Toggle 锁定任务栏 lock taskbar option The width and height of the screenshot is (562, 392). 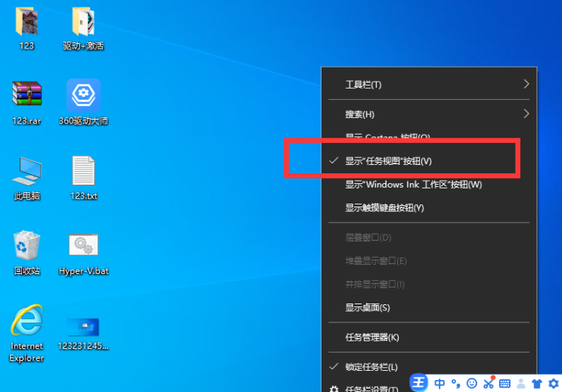[371, 367]
